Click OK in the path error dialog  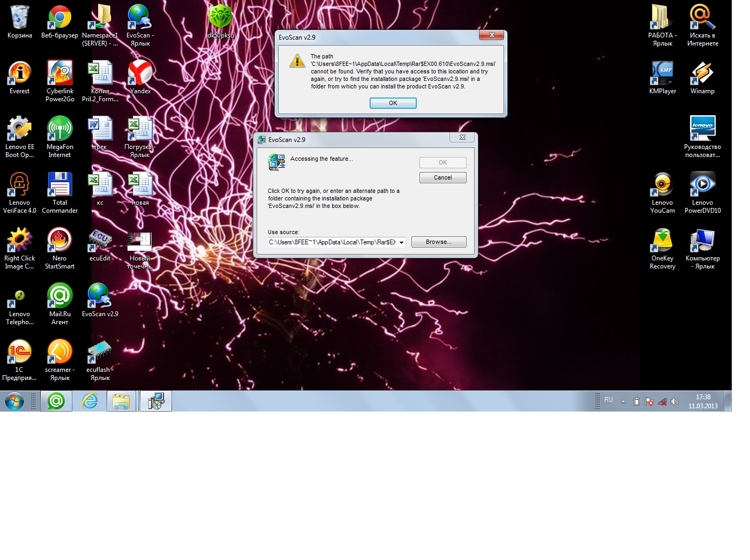click(x=393, y=103)
